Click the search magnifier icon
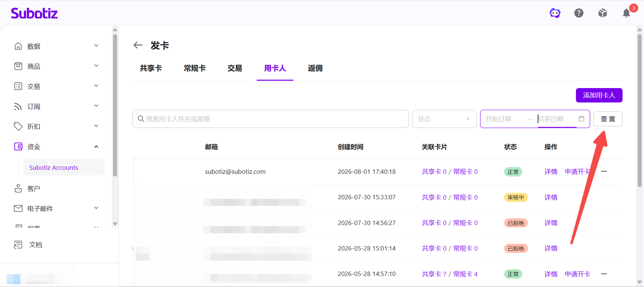644x287 pixels. click(x=141, y=119)
